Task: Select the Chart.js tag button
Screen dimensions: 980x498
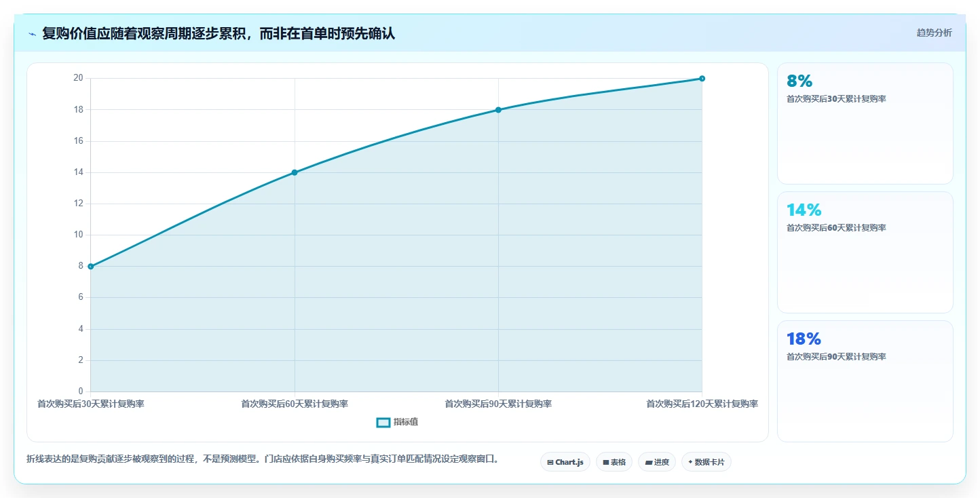Action: click(x=565, y=462)
